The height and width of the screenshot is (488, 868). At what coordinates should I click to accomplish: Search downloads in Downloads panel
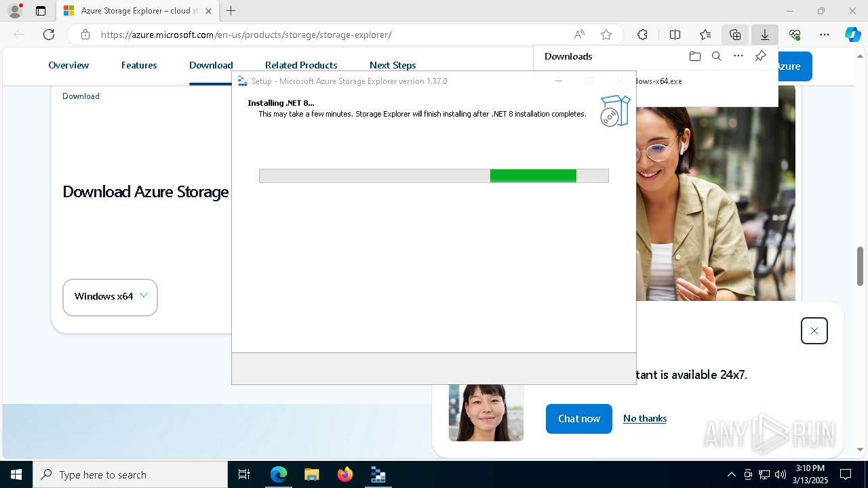coord(716,56)
